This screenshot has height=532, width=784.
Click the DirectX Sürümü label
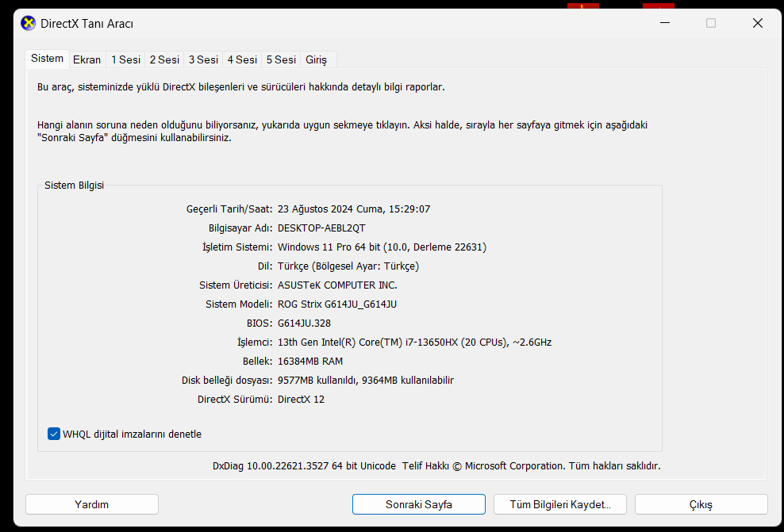click(235, 399)
